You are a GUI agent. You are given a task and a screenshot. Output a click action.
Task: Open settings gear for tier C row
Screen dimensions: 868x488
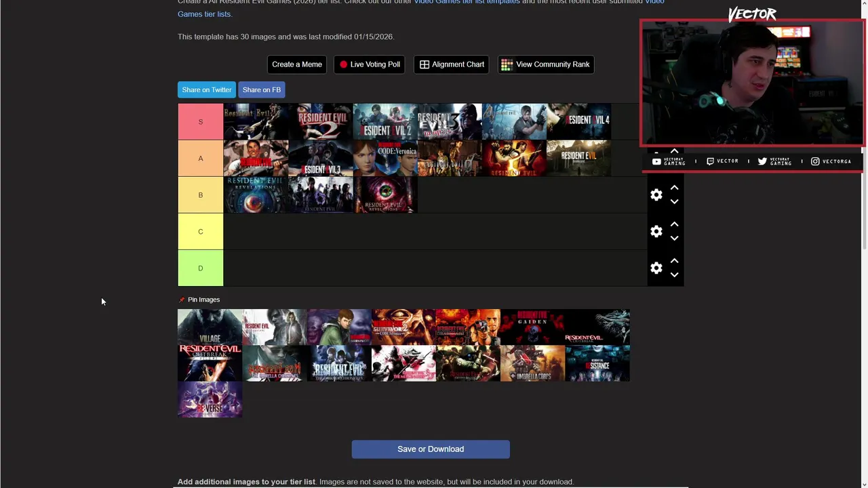point(656,232)
